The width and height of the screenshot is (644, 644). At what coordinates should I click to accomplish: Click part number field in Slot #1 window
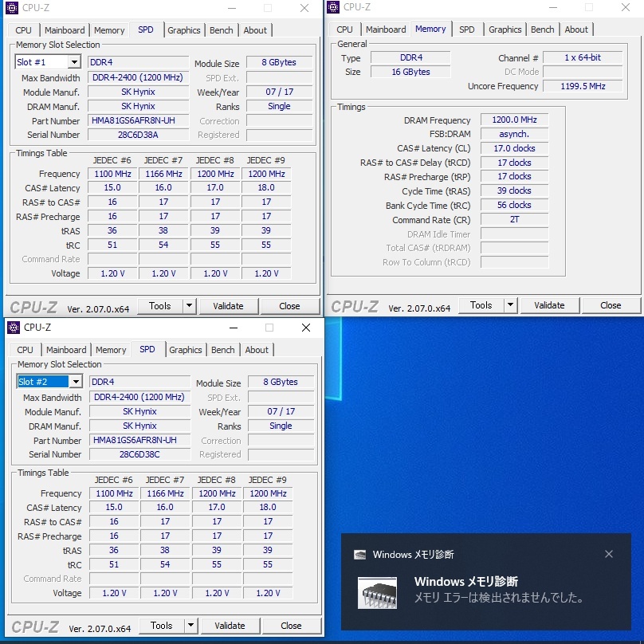[x=138, y=120]
